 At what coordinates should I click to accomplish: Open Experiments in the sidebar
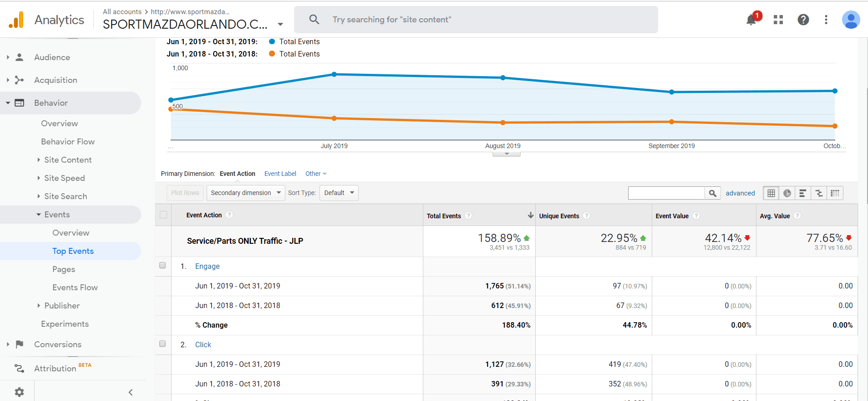(x=65, y=324)
